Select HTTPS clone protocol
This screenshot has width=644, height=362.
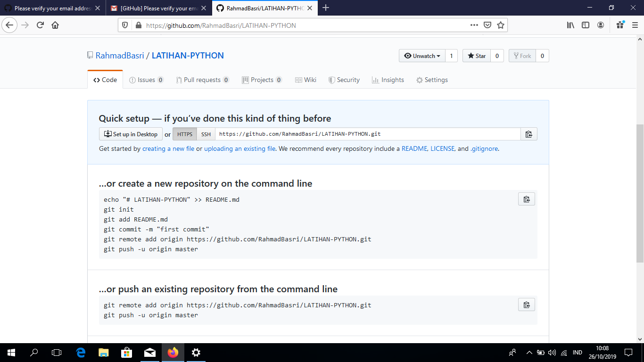coord(184,134)
